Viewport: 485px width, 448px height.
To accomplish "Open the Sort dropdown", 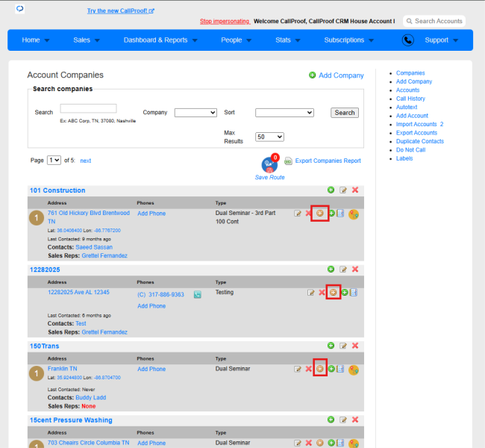I will pos(284,113).
